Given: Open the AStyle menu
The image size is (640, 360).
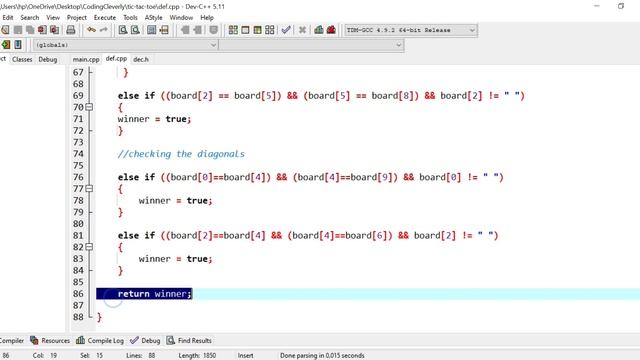Looking at the screenshot, I should click(x=153, y=18).
